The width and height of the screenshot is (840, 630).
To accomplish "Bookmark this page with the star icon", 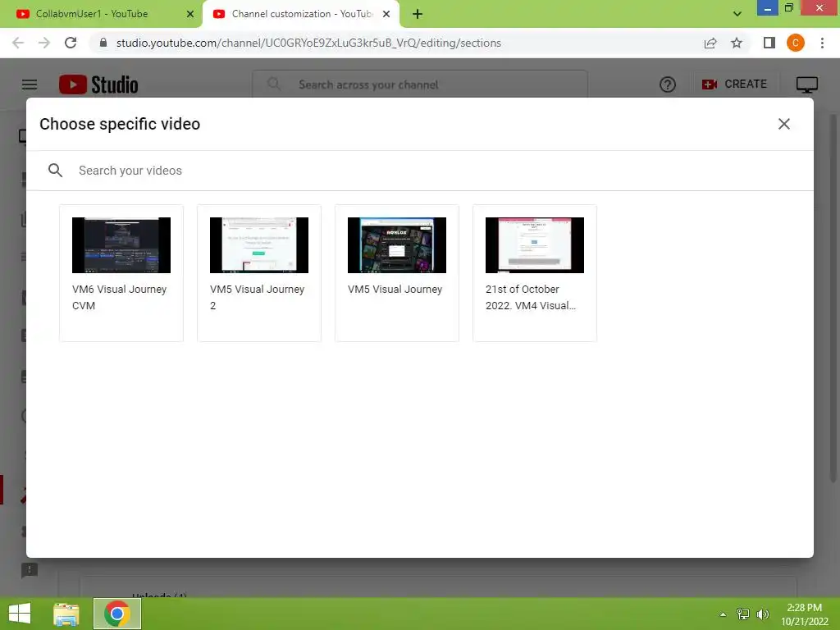I will 737,43.
